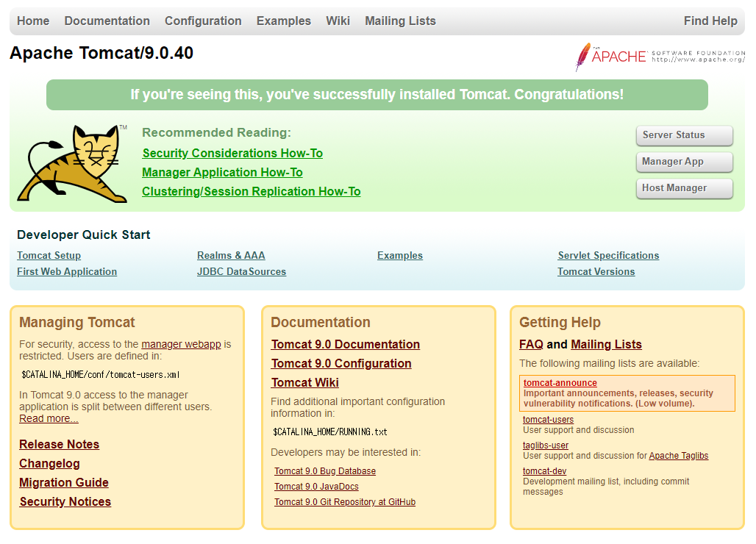Open the Release Notes link
Screen dimensions: 756x544
60,444
